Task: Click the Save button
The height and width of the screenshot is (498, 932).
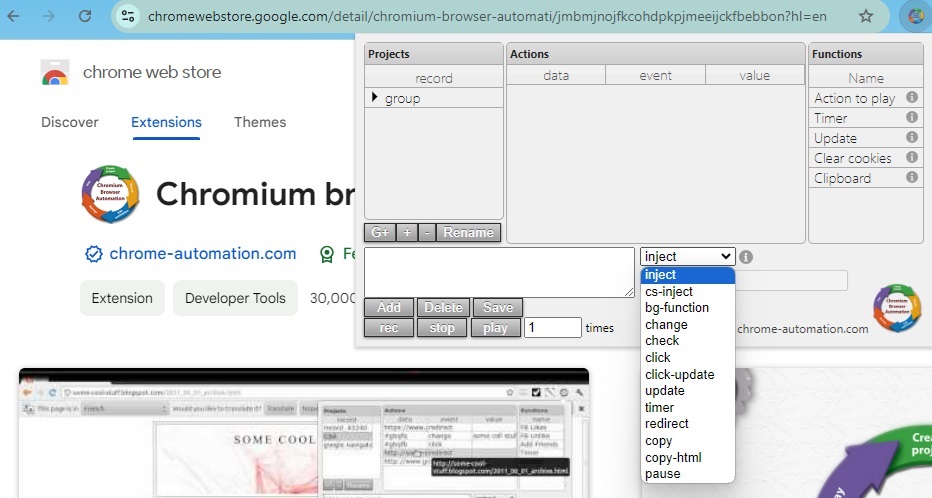Action: click(x=498, y=307)
